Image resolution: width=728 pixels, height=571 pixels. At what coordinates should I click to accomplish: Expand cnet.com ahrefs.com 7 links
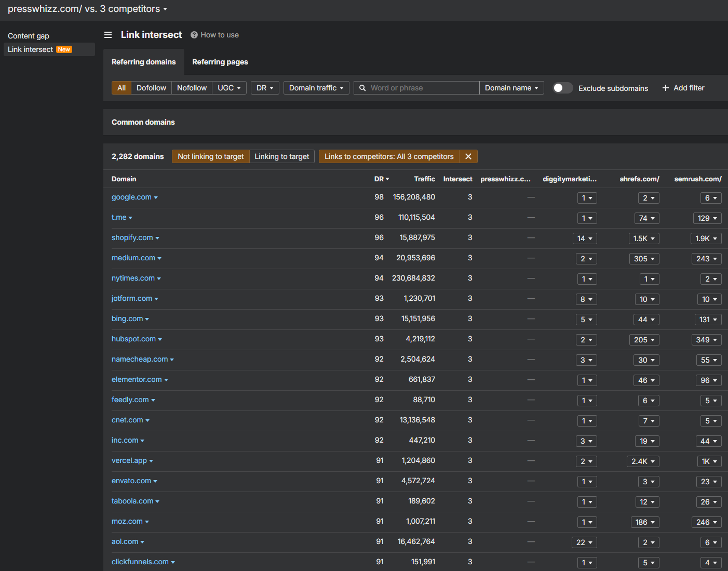point(649,421)
